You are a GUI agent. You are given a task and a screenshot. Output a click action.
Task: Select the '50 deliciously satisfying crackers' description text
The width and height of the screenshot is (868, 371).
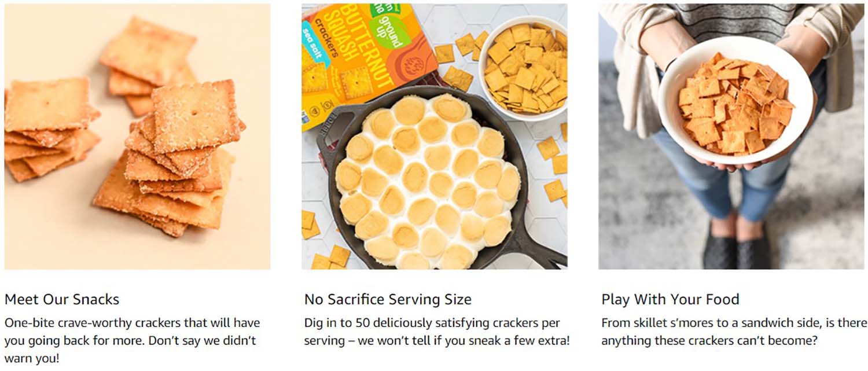tap(437, 332)
